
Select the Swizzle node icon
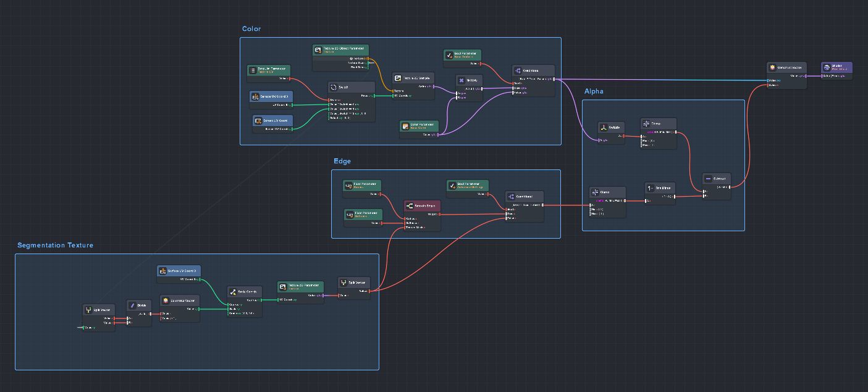[604, 127]
